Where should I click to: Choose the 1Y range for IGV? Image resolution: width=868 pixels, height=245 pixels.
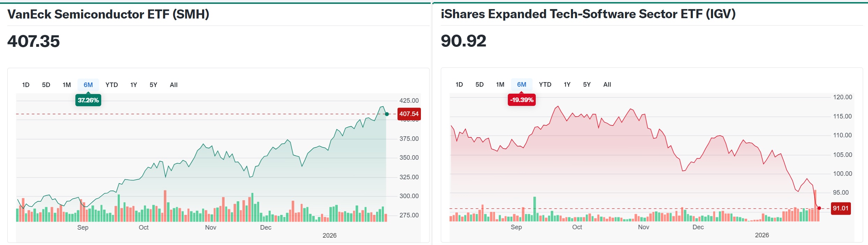click(567, 85)
